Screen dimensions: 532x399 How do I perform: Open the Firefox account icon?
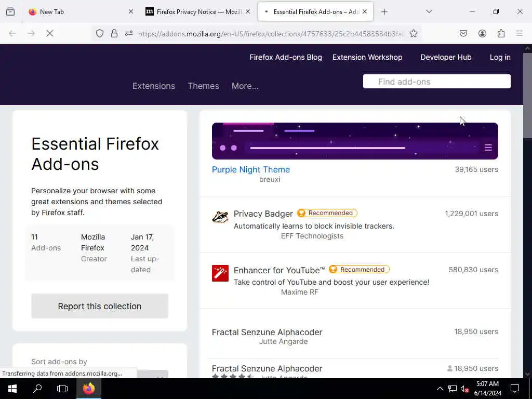tap(482, 33)
